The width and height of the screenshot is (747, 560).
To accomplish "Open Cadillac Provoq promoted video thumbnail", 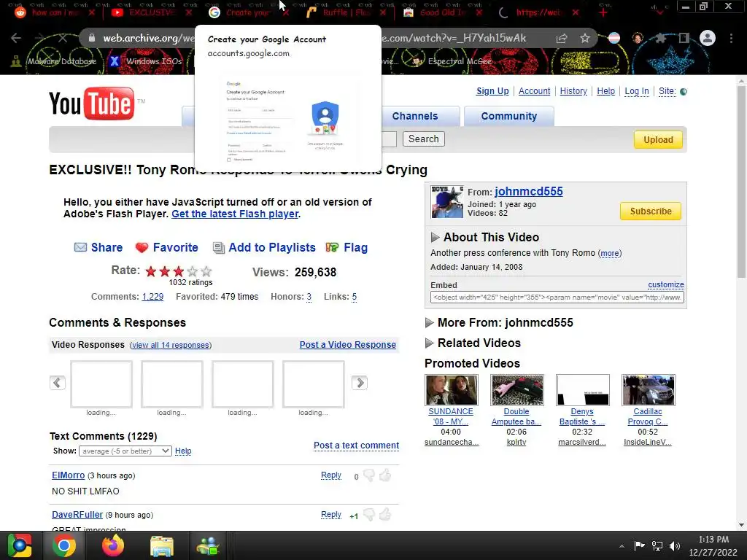I will 649,389.
